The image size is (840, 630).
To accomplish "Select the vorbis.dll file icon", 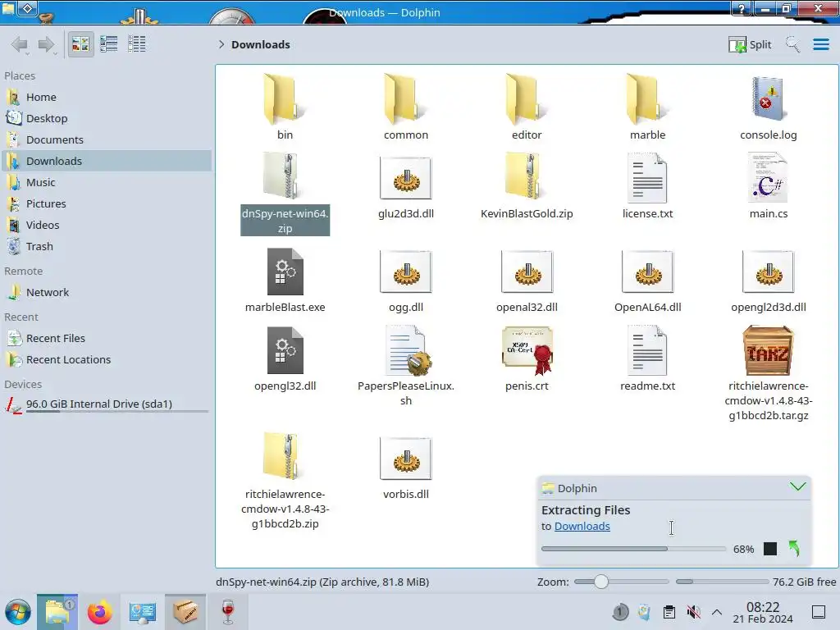I will (405, 459).
